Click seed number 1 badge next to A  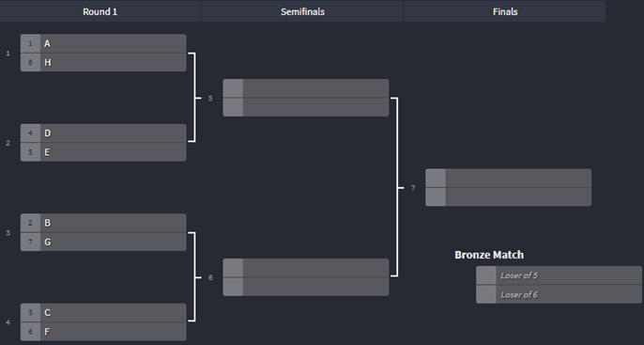(30, 43)
